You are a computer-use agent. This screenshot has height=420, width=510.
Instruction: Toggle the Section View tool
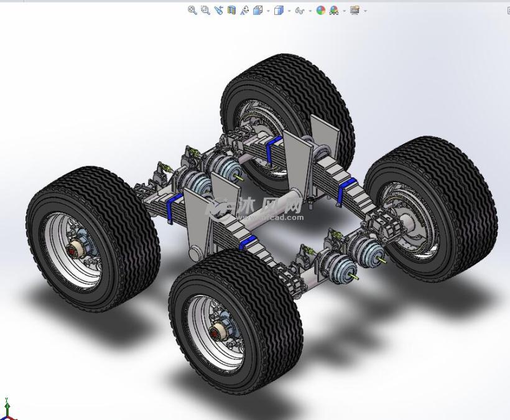click(231, 10)
